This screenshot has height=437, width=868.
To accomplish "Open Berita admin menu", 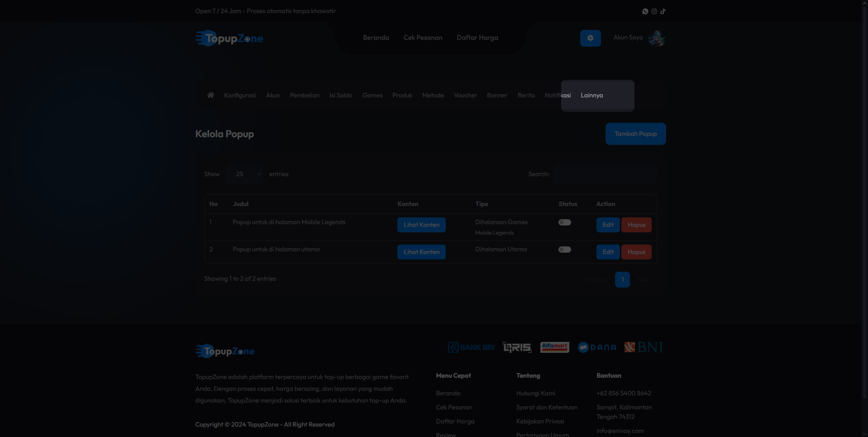I will (x=526, y=95).
